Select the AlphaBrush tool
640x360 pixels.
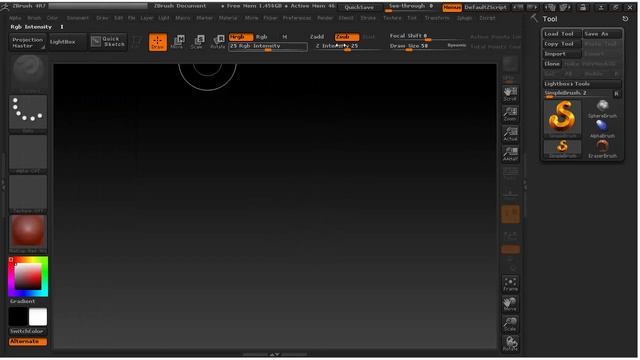(x=602, y=129)
